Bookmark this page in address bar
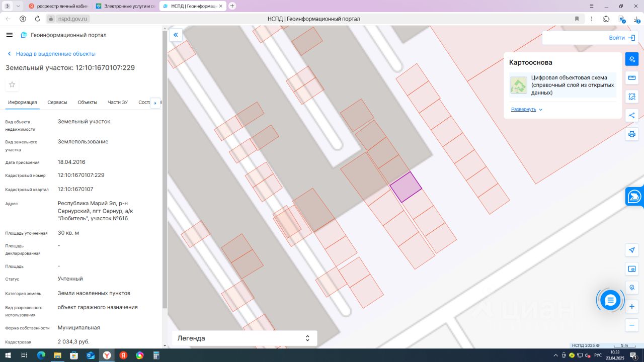The image size is (644, 362). [577, 19]
